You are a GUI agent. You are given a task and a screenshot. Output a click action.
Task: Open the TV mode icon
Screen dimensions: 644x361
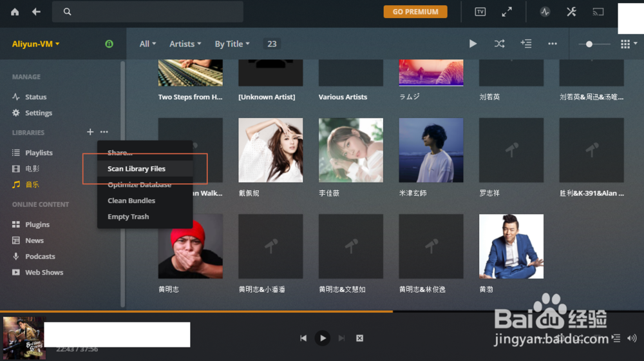pyautogui.click(x=480, y=12)
